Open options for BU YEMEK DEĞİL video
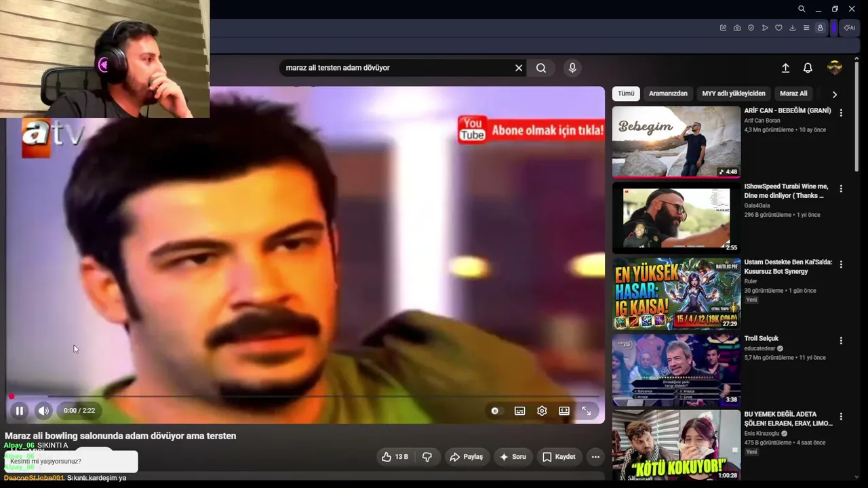Screen dimensions: 868x488 [x=841, y=416]
